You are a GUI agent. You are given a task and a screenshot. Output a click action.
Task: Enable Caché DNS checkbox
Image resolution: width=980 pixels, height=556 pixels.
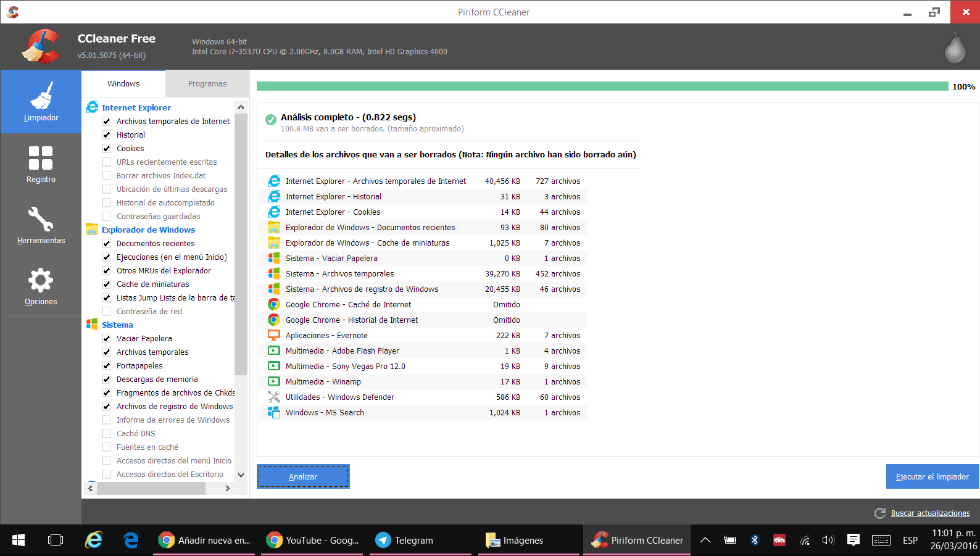[107, 433]
